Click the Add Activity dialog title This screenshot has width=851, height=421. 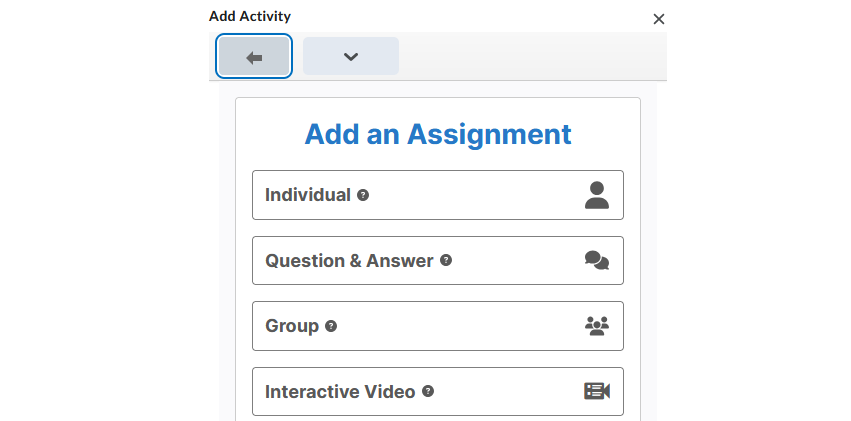pos(250,16)
